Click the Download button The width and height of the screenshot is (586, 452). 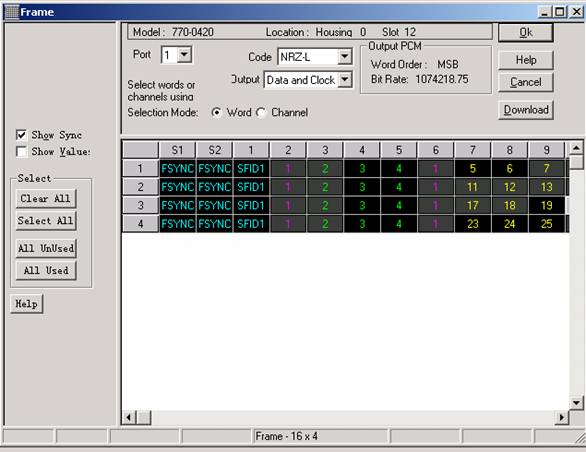point(526,110)
